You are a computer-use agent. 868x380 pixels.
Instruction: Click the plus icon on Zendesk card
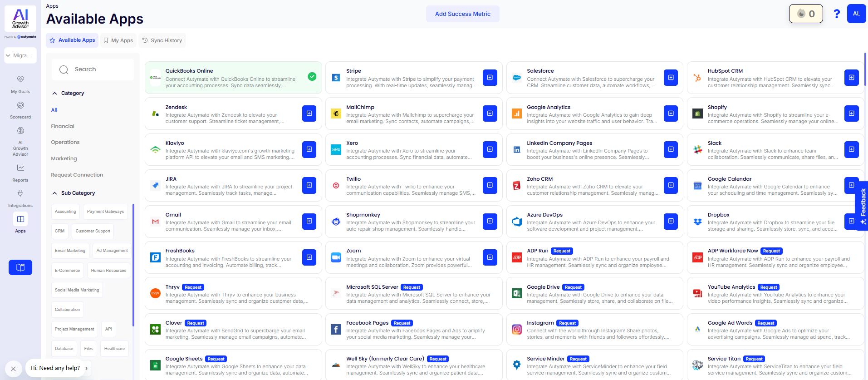point(309,114)
